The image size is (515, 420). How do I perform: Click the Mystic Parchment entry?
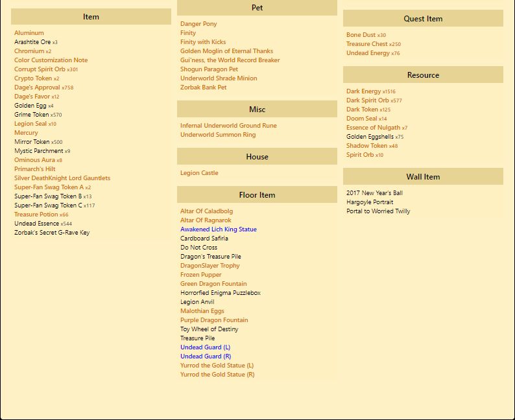pos(39,151)
